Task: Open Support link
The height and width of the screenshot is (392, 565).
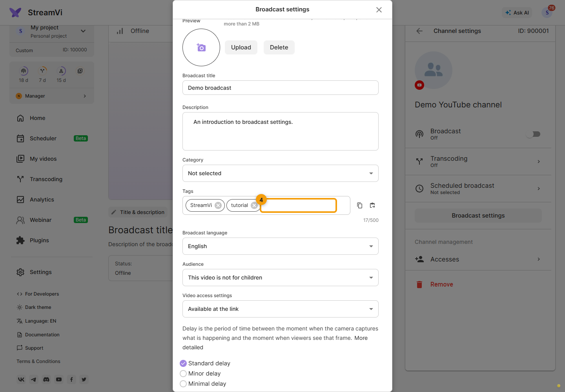Action: pos(30,348)
